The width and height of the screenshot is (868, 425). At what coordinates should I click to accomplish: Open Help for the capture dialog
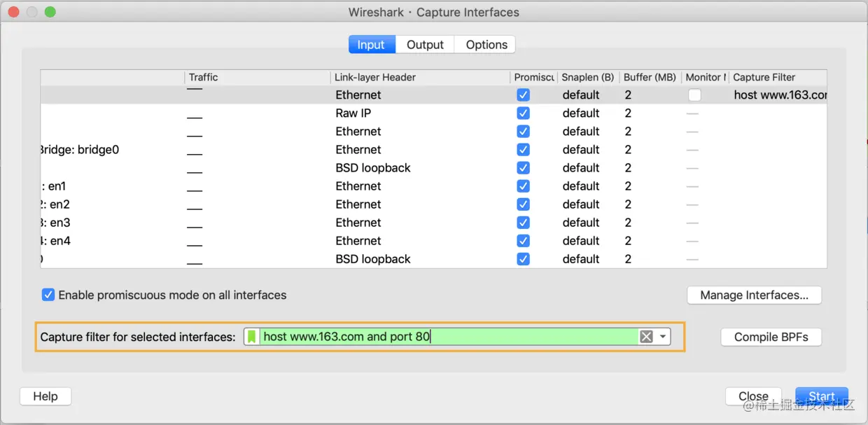tap(45, 396)
